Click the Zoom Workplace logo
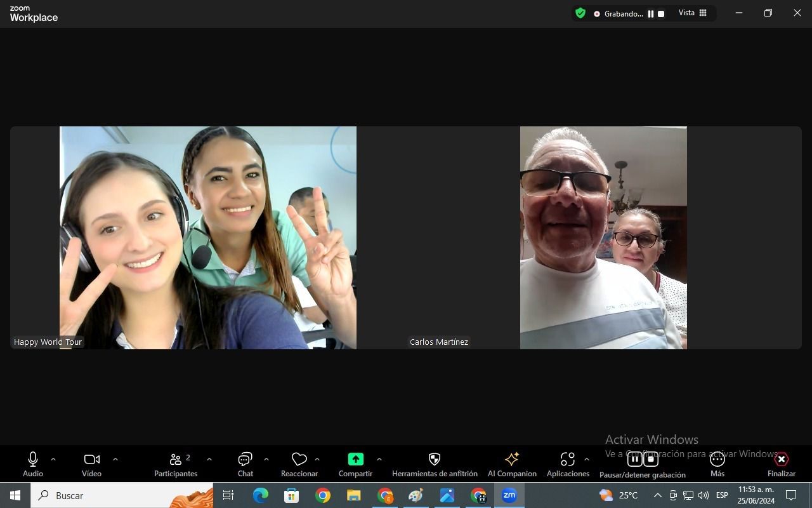 click(x=34, y=14)
